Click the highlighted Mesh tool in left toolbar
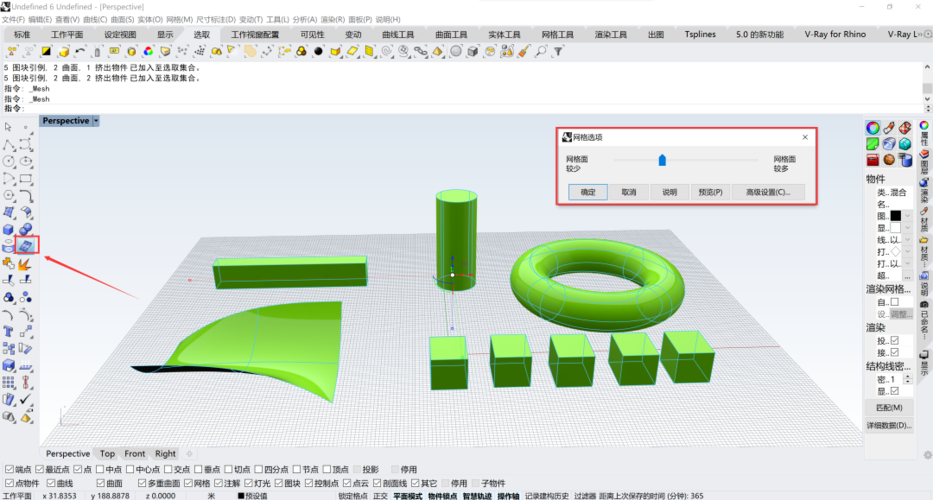Image resolution: width=933 pixels, height=500 pixels. pos(27,245)
